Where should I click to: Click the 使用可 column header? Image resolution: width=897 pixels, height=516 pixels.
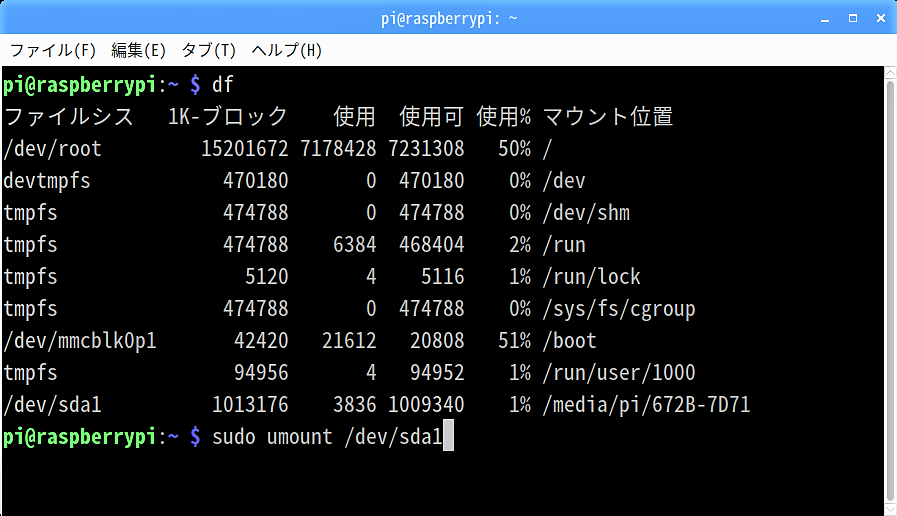(431, 117)
